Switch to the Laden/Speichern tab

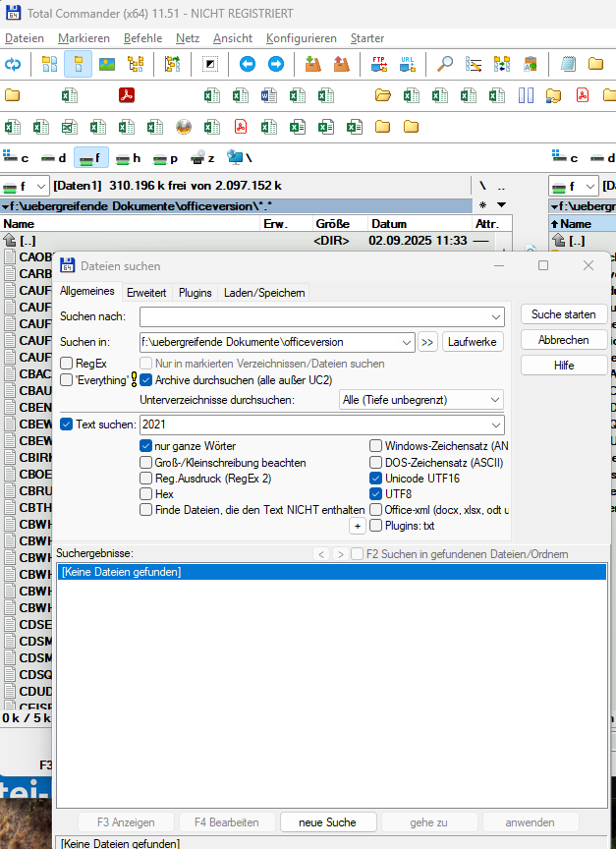pyautogui.click(x=264, y=293)
